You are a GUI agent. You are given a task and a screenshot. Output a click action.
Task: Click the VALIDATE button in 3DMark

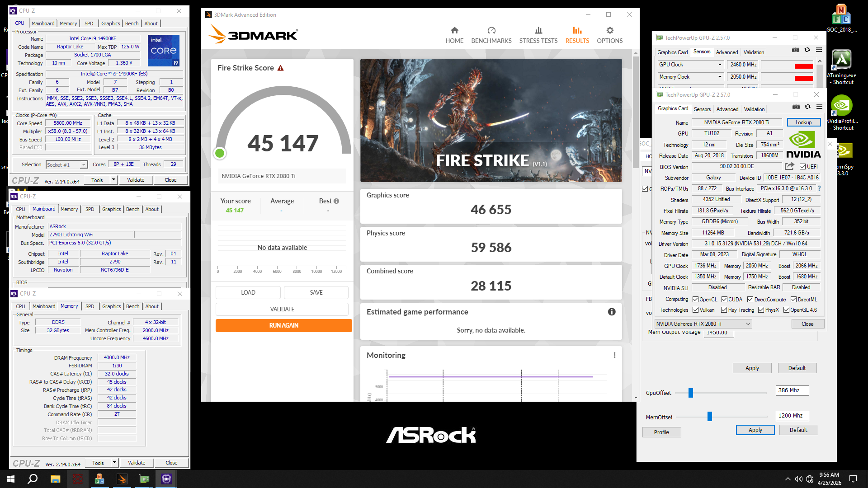pyautogui.click(x=282, y=309)
